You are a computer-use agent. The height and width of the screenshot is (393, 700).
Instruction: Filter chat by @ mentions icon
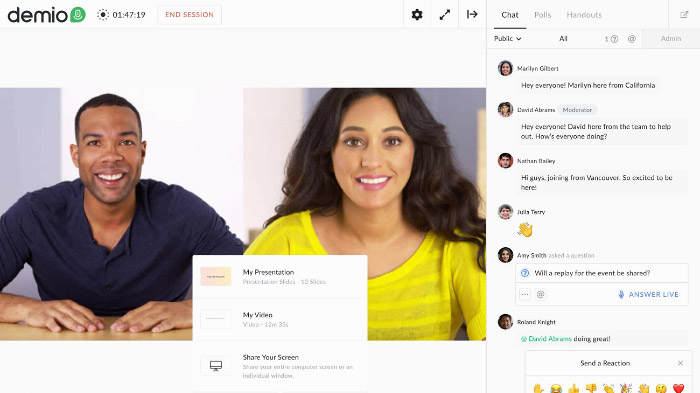(x=632, y=39)
